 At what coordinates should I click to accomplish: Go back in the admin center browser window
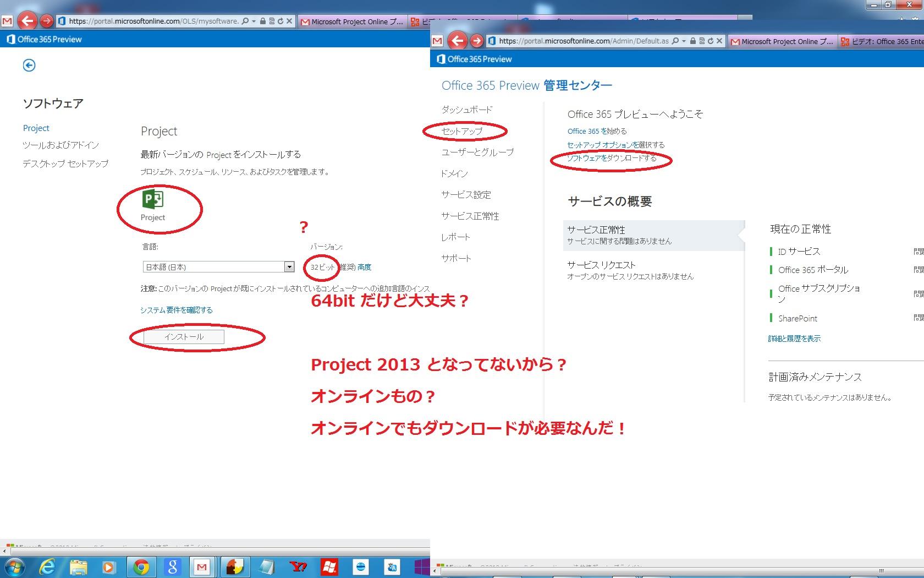coord(457,41)
